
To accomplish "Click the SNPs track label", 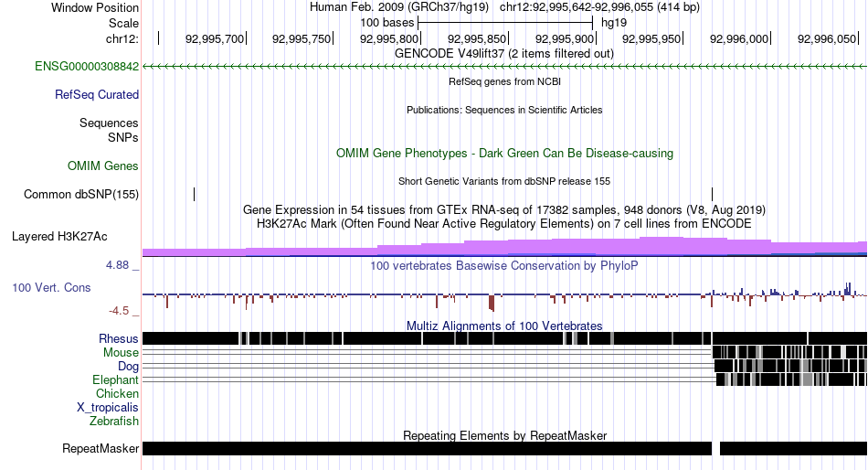I will click(123, 137).
